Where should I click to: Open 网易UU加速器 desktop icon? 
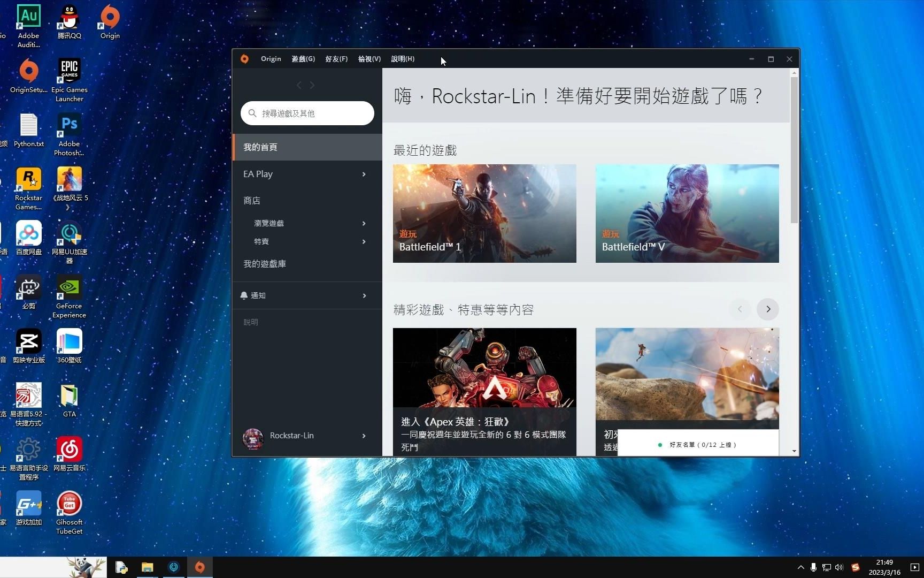click(70, 242)
